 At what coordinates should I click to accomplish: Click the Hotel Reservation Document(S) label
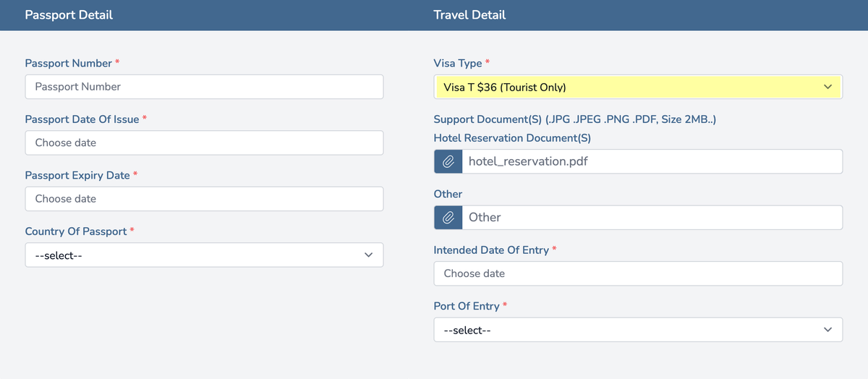pos(513,137)
